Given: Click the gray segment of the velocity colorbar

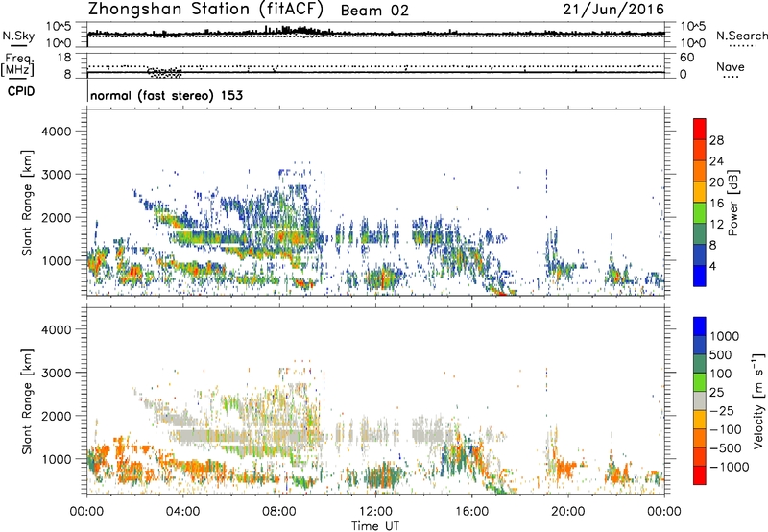Looking at the screenshot, I should click(700, 400).
